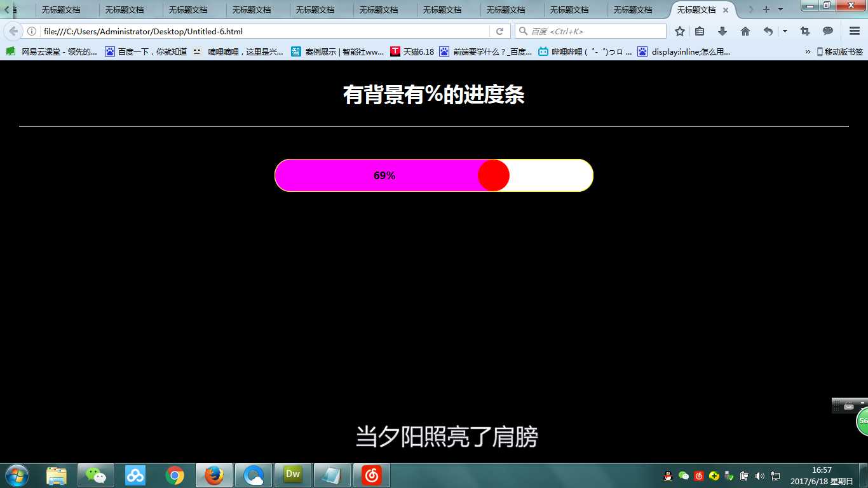This screenshot has width=868, height=488.
Task: Open the blue cloud browser taskbar icon
Action: [254, 475]
